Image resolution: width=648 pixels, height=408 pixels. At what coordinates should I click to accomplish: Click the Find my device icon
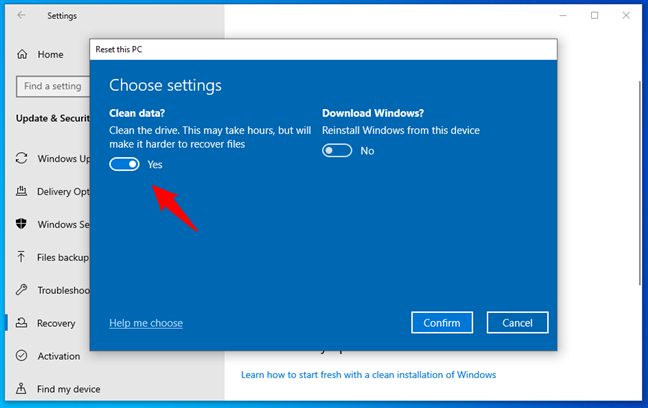[x=21, y=389]
